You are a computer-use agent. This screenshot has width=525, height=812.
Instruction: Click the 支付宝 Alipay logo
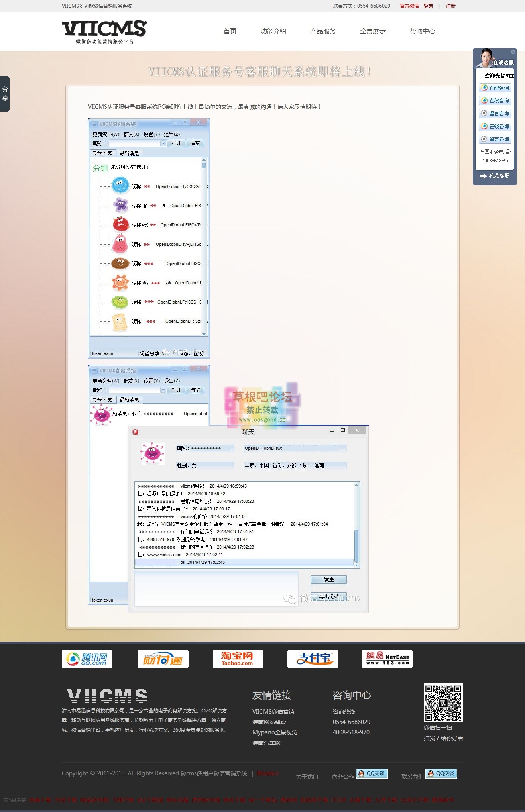312,659
